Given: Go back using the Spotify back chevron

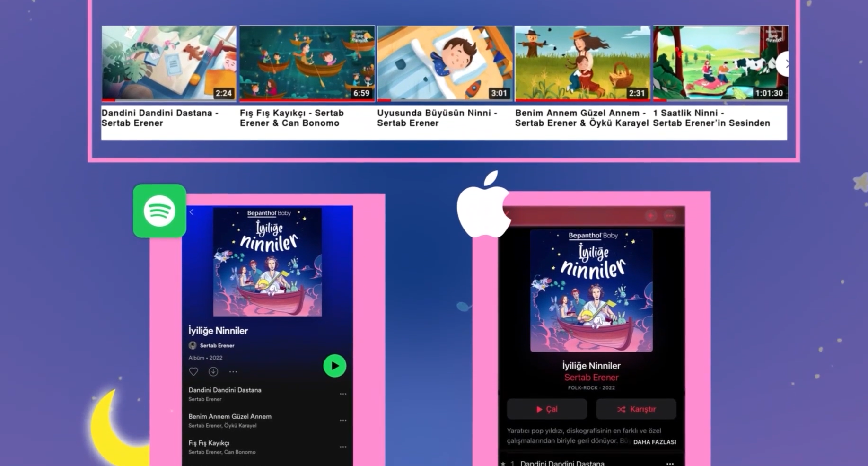Looking at the screenshot, I should click(192, 212).
